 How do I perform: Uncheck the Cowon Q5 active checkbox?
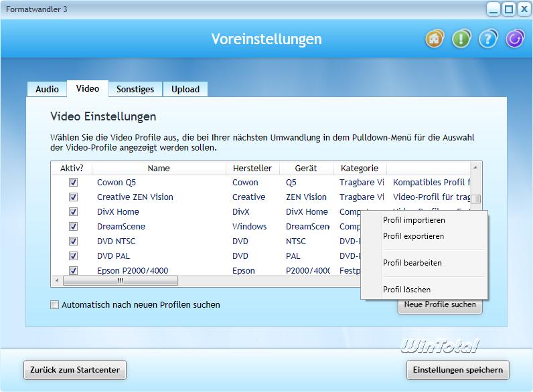pyautogui.click(x=73, y=183)
